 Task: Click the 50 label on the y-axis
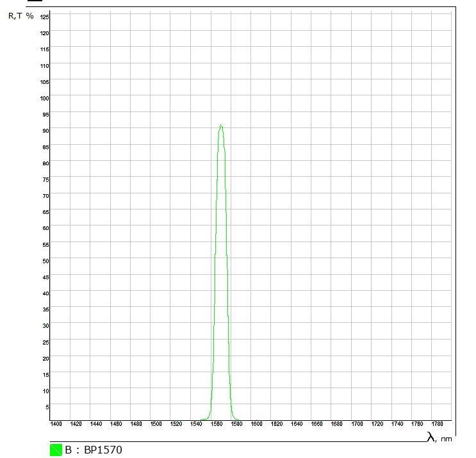point(45,261)
